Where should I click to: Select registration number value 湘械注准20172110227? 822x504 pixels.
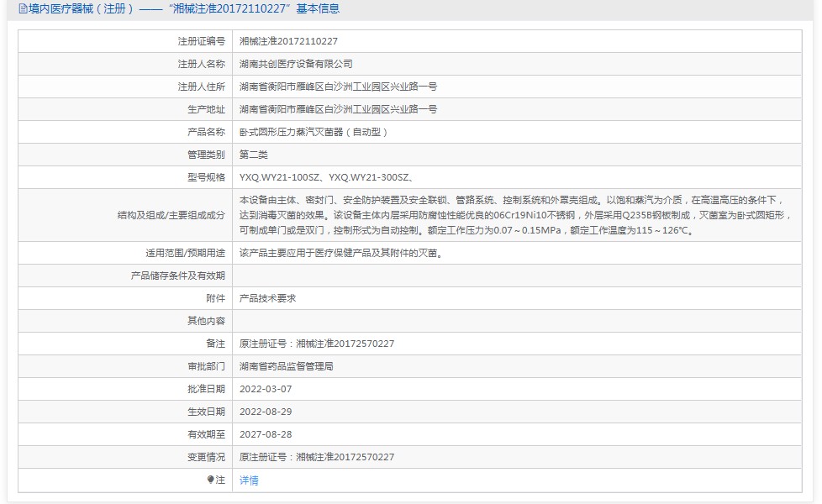[288, 41]
